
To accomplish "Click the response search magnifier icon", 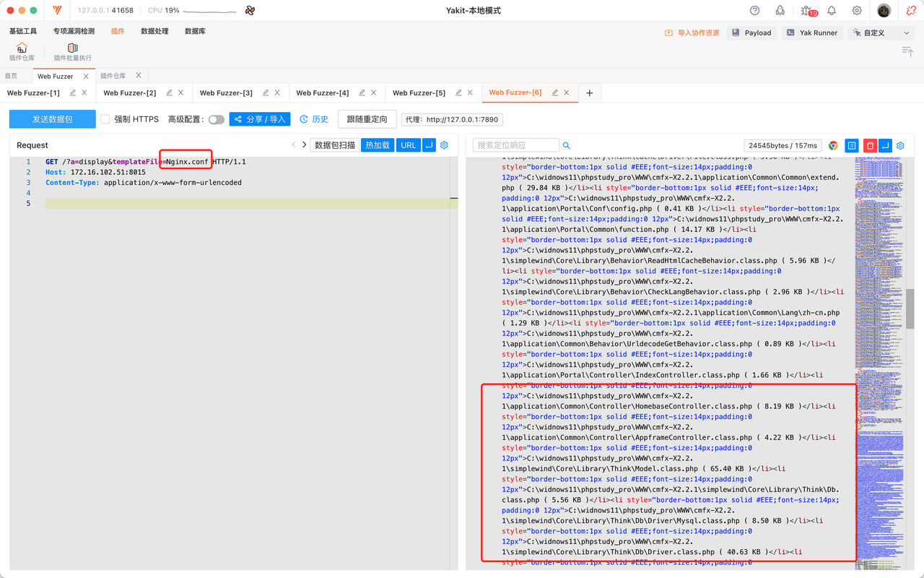I will 567,145.
